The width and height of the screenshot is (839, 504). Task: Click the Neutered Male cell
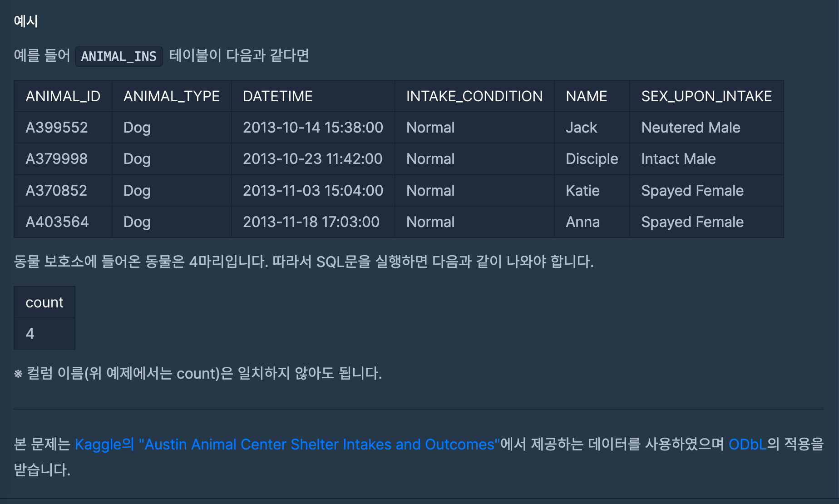(691, 128)
